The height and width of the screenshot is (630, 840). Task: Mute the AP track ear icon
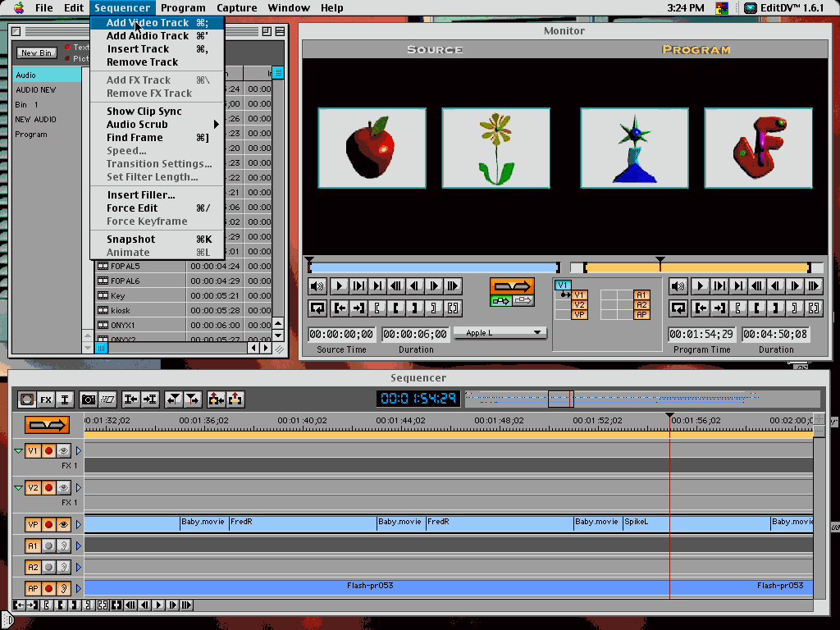(x=63, y=589)
